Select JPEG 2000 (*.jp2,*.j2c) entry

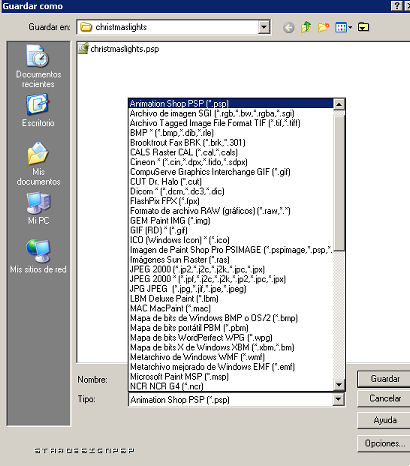[x=231, y=269]
